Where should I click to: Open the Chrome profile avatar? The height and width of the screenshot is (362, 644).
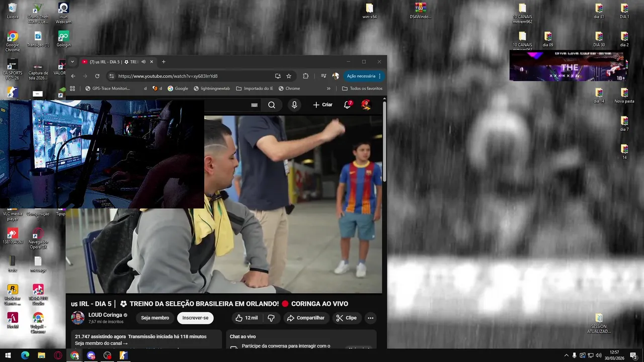(336, 76)
